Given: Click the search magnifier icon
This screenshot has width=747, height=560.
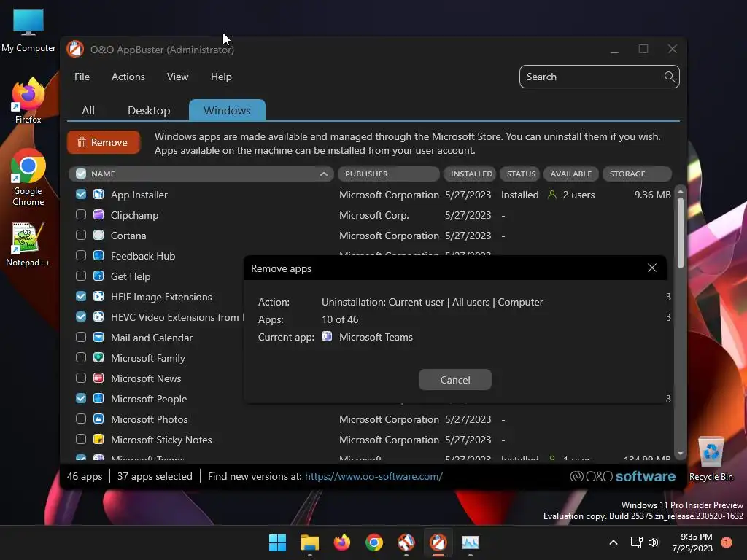Looking at the screenshot, I should [670, 77].
